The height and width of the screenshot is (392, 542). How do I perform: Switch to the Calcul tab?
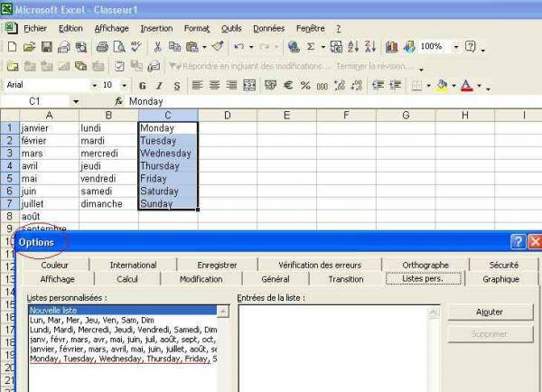127,280
